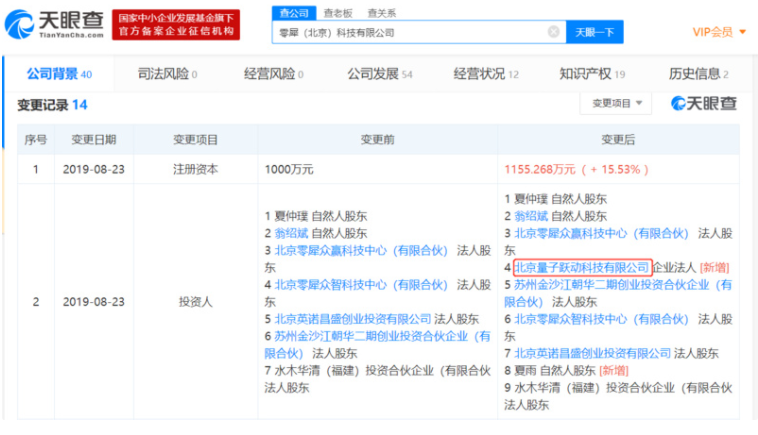Select the 2019-08-23 date in row 2

coord(94,302)
